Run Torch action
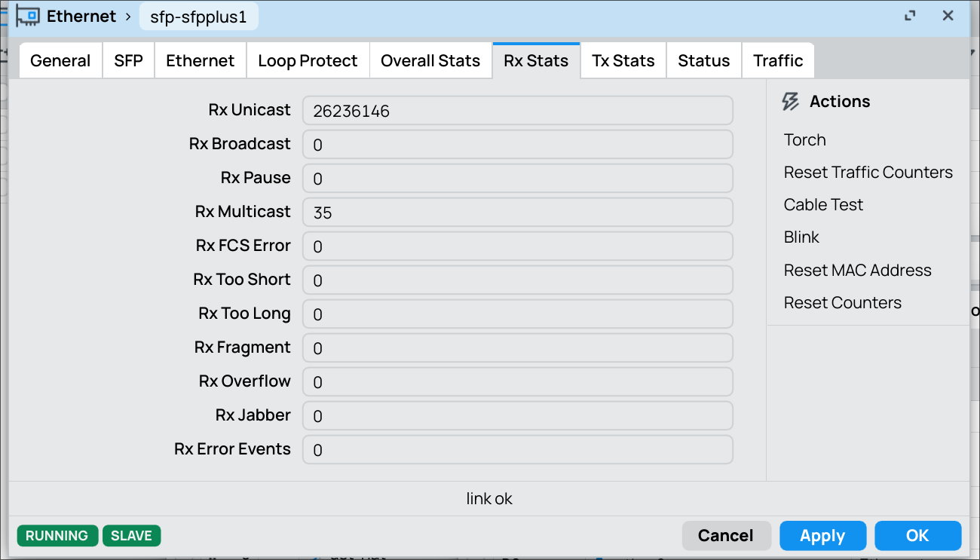The width and height of the screenshot is (980, 560). tap(805, 140)
